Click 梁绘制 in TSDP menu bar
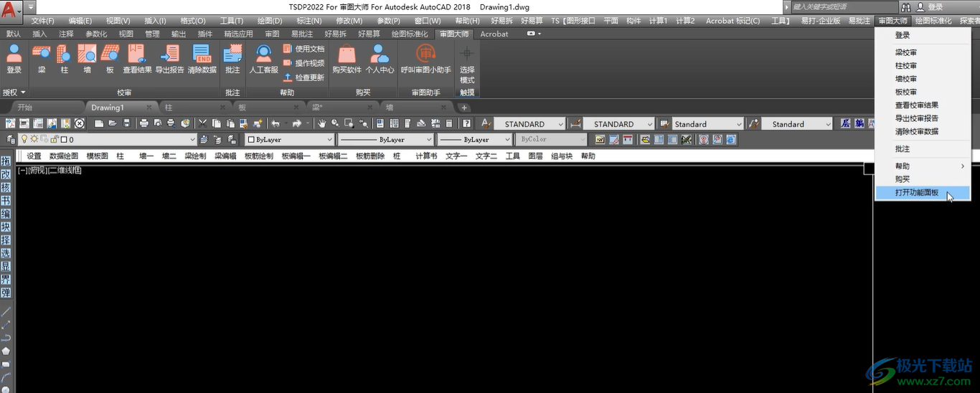Image resolution: width=980 pixels, height=393 pixels. coord(195,156)
